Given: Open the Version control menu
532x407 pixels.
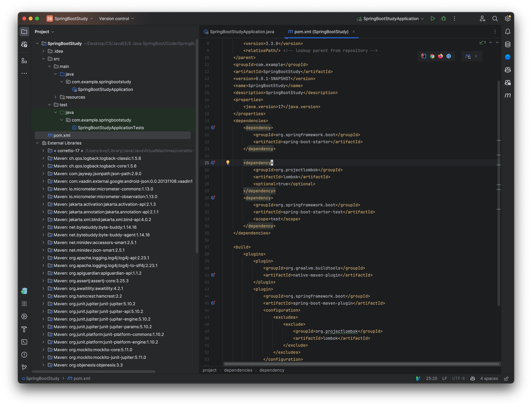Looking at the screenshot, I should coord(116,18).
